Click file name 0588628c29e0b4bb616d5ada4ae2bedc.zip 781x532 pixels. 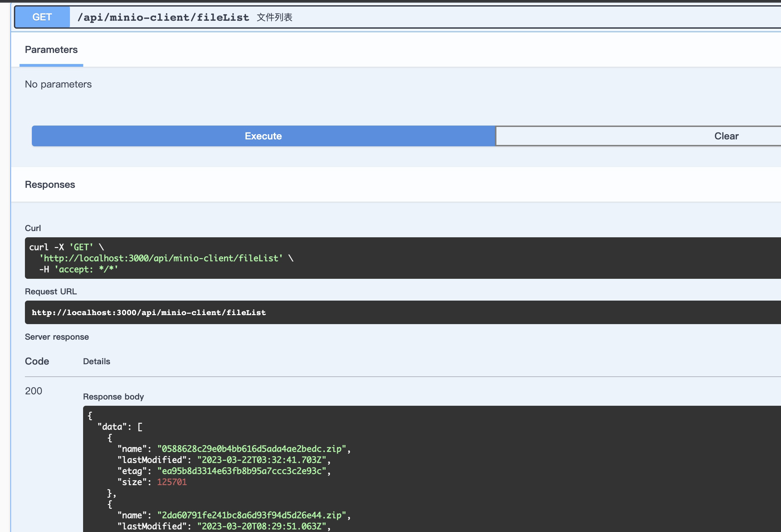(x=252, y=449)
